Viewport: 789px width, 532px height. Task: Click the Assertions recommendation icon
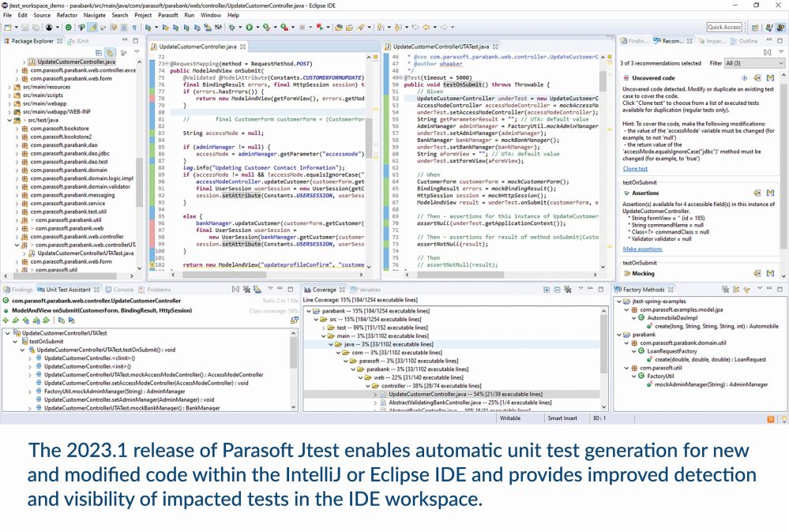[x=626, y=193]
